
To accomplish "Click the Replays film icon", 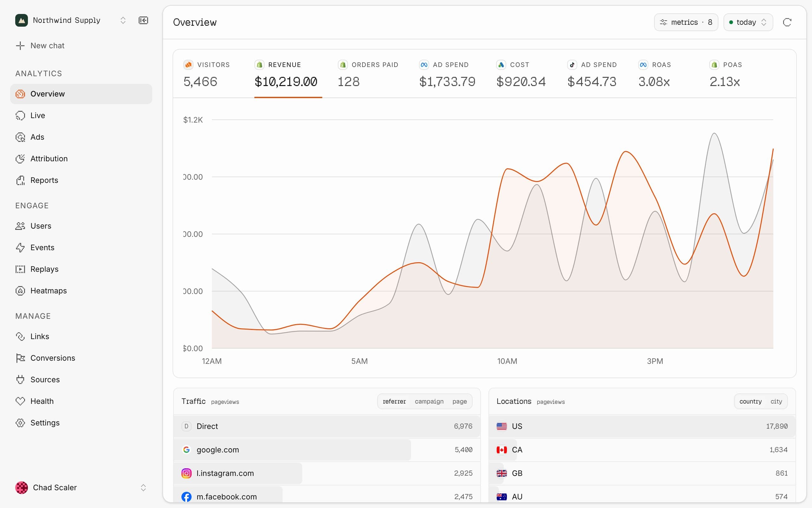I will (21, 269).
